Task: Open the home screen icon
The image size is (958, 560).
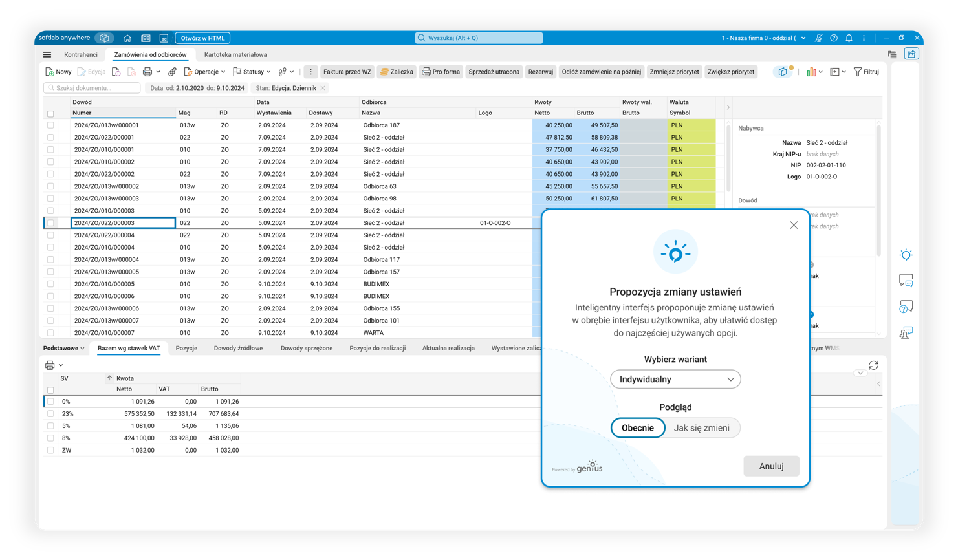Action: 127,38
